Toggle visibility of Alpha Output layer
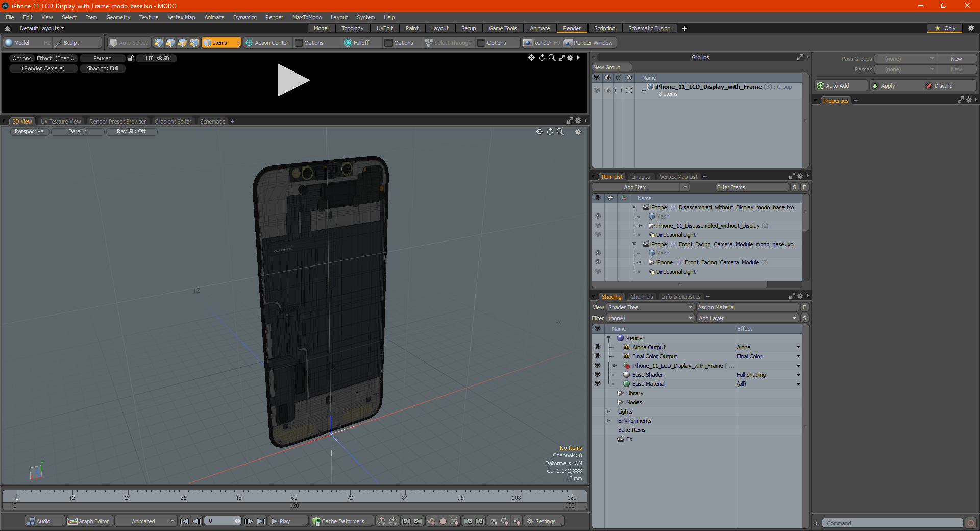Image resolution: width=980 pixels, height=531 pixels. [597, 347]
